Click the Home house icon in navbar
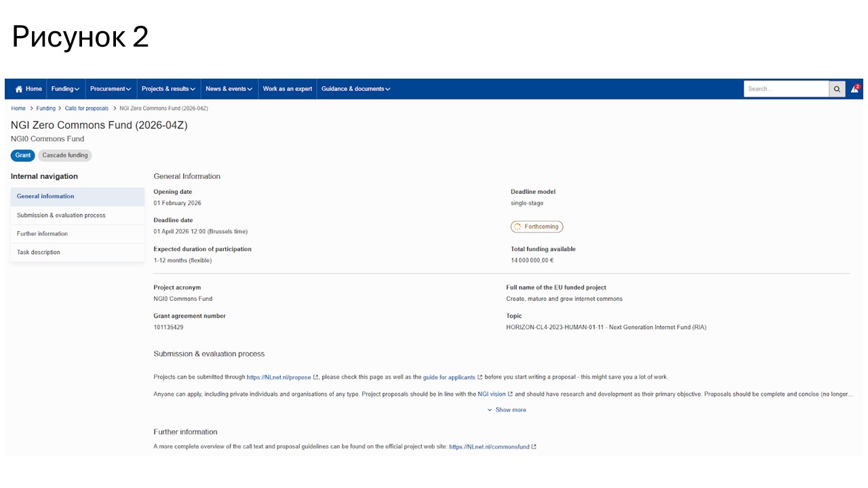868x488 pixels. pyautogui.click(x=19, y=89)
